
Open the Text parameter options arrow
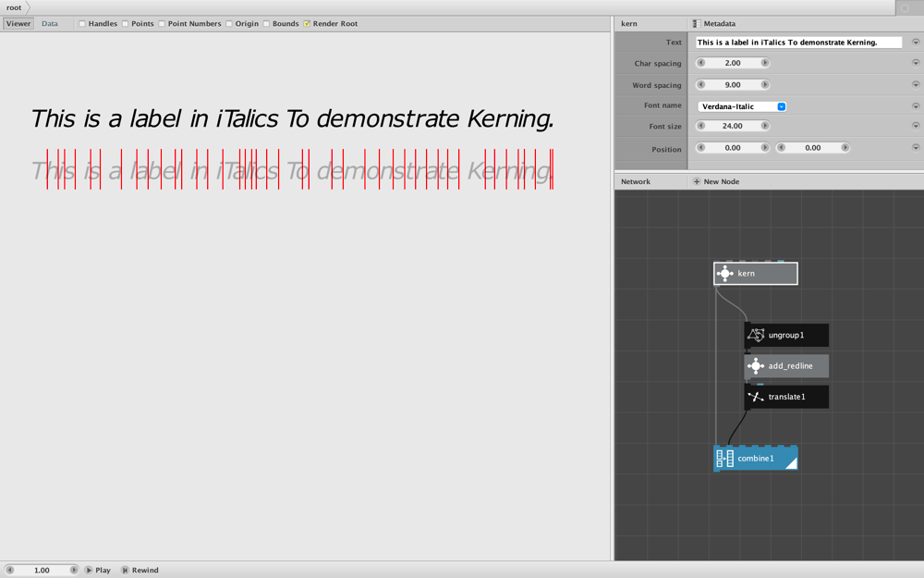[x=916, y=42]
